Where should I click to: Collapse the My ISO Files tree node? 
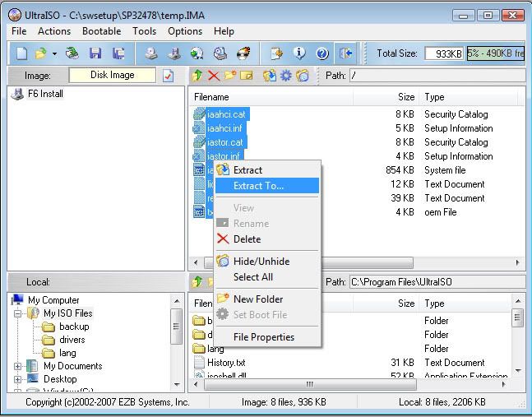tap(17, 313)
